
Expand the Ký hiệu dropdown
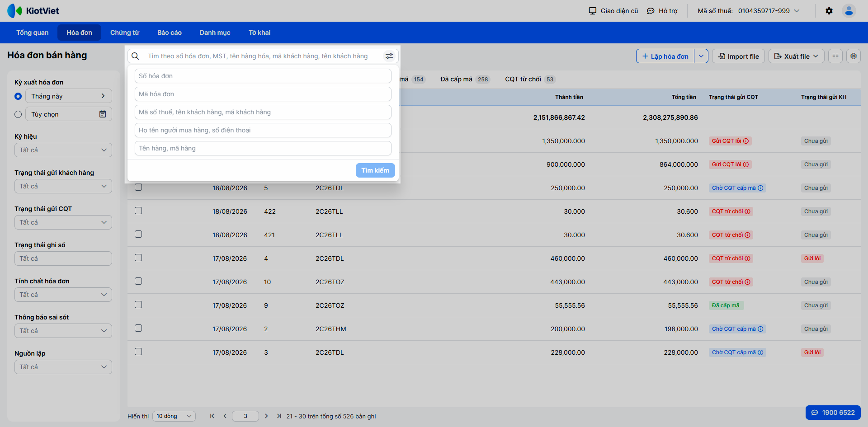pos(63,150)
